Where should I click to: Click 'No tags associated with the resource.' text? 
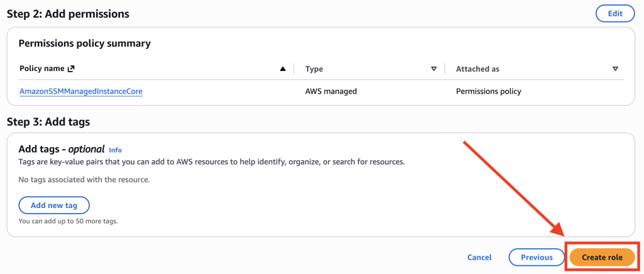pos(85,180)
